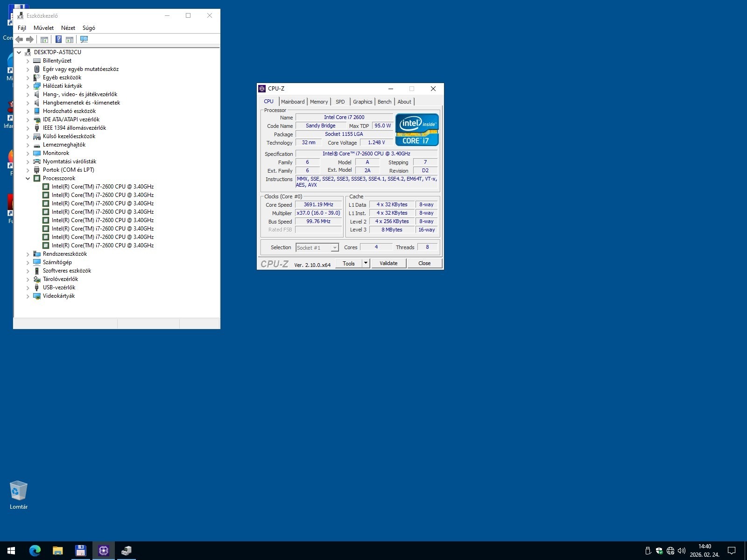
Task: Select the speaker icon beside Hangbemenetek és -kimenetek
Action: [x=37, y=103]
